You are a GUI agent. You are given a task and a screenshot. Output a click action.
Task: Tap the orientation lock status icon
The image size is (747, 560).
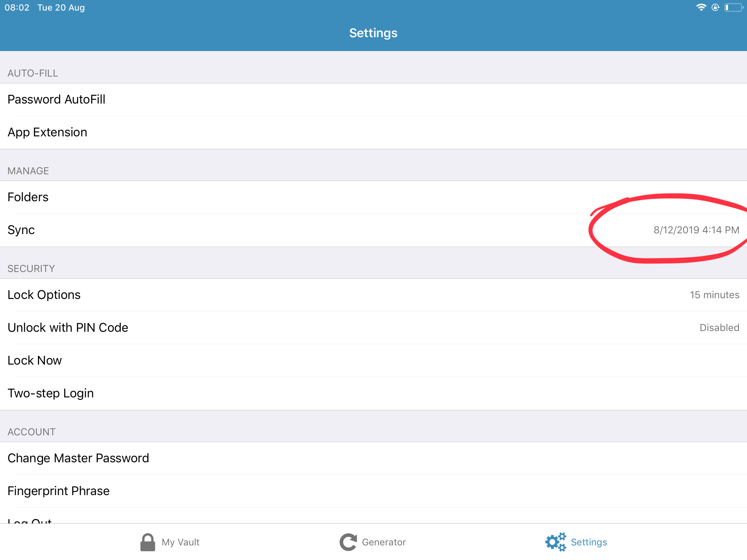715,7
